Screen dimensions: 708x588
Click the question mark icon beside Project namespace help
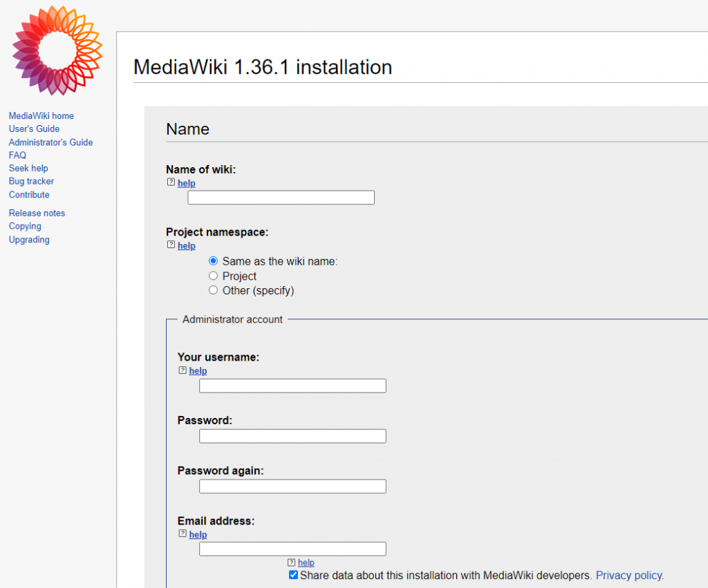170,245
